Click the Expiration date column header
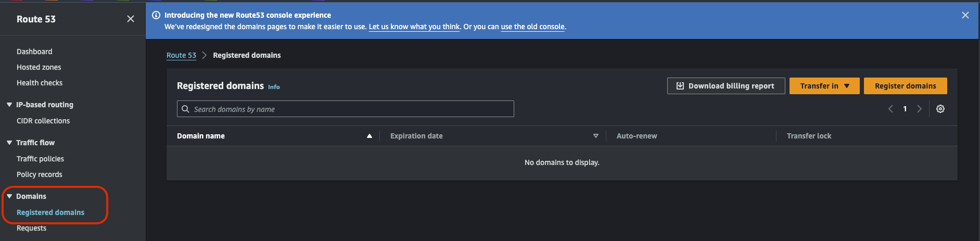 point(416,136)
